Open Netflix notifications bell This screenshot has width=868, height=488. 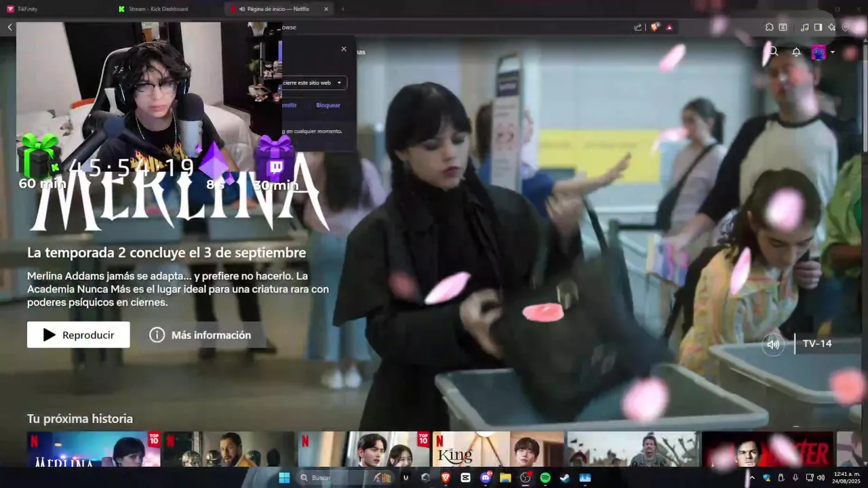pyautogui.click(x=797, y=52)
